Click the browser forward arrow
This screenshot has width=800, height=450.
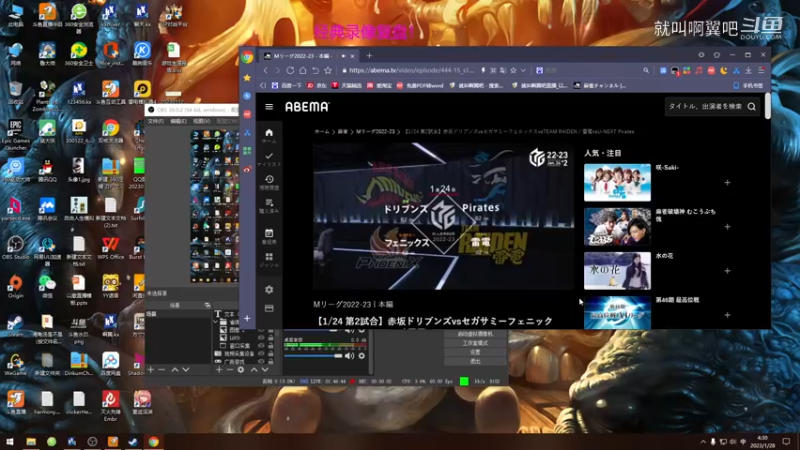click(x=278, y=70)
